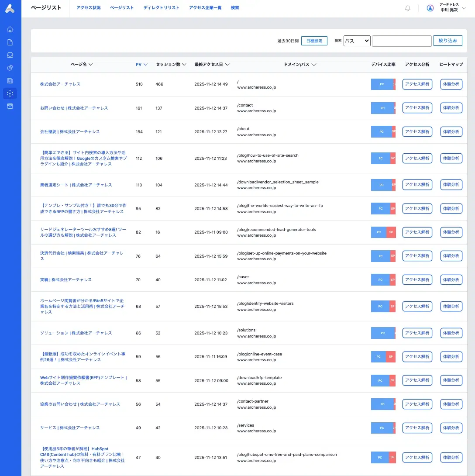
Task: Click the search text input field
Action: click(x=401, y=41)
